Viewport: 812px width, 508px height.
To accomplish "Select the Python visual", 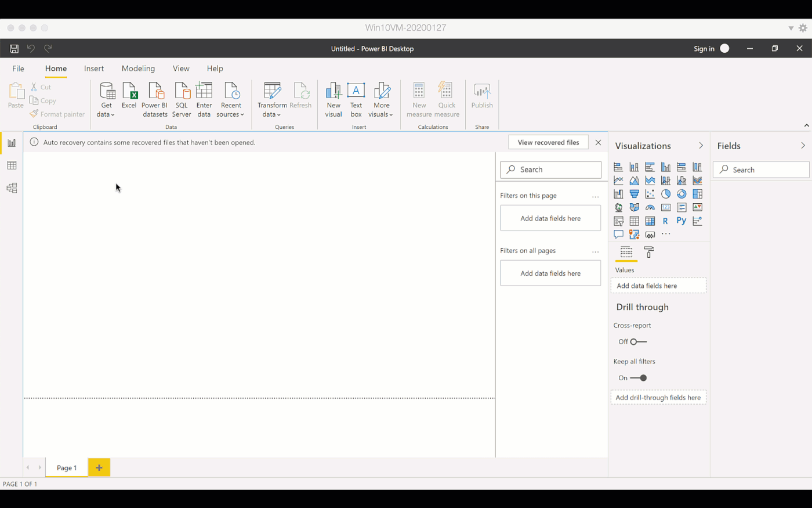I will tap(681, 221).
